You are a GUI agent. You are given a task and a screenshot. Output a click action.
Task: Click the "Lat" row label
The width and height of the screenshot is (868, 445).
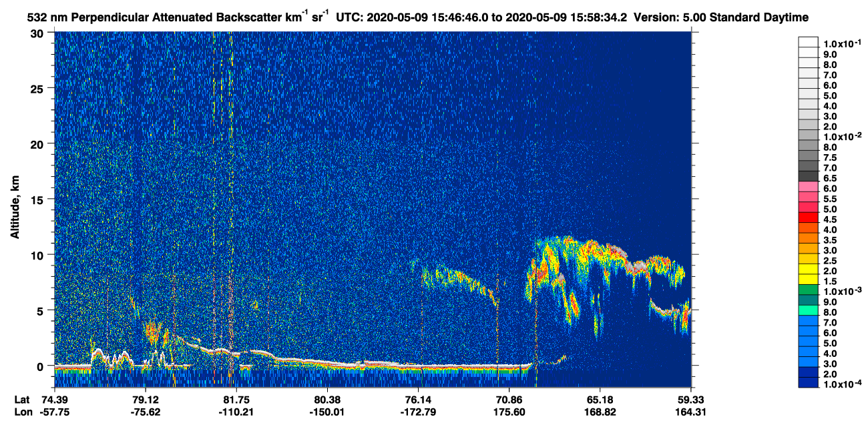pyautogui.click(x=22, y=399)
